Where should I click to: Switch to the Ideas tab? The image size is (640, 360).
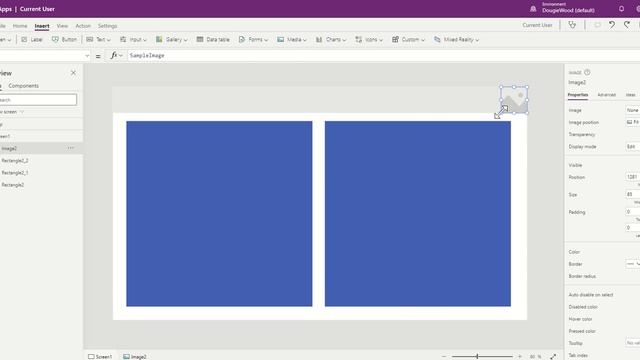[x=631, y=95]
